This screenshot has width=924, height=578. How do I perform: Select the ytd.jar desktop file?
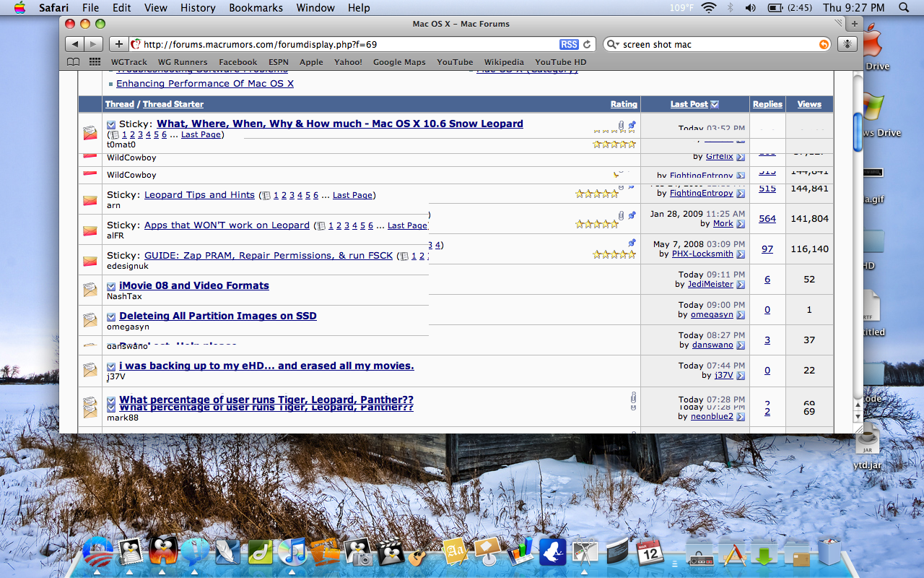tap(867, 447)
